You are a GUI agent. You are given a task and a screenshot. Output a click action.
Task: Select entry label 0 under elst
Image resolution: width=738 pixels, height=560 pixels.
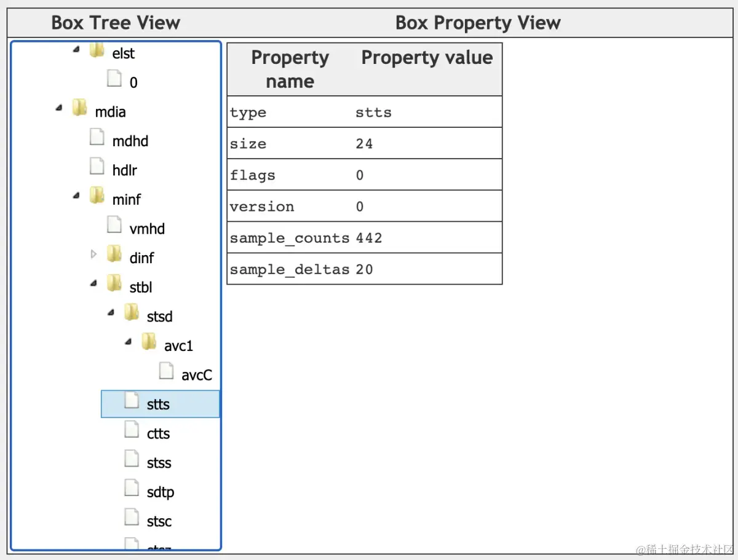[133, 82]
